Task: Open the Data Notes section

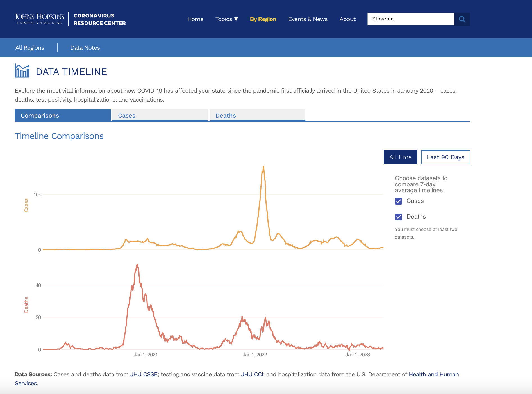Action: [85, 48]
